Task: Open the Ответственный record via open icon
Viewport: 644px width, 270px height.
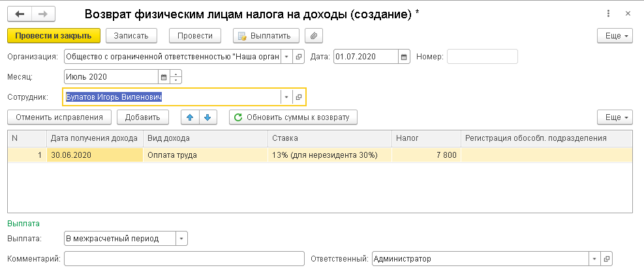Action: [606, 259]
